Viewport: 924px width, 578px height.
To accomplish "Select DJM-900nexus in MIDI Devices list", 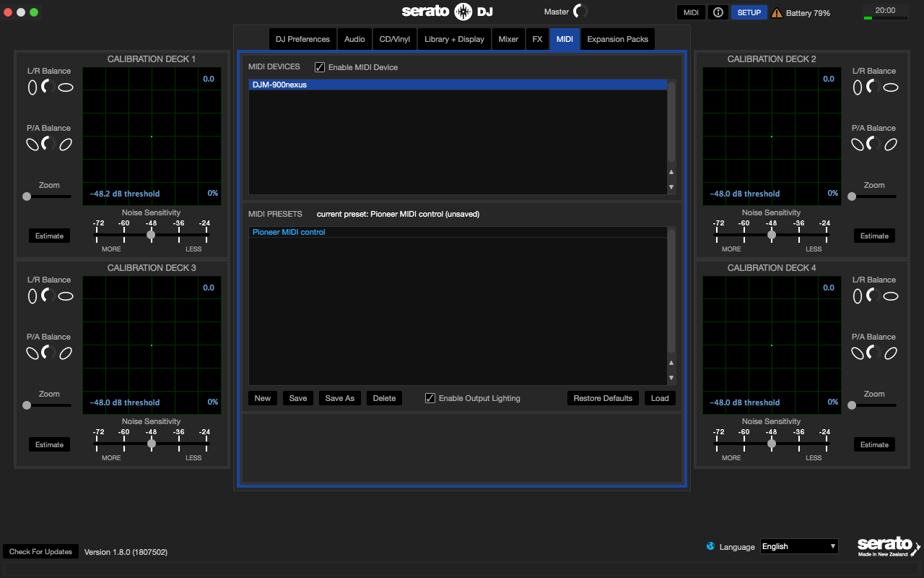I will coord(458,85).
